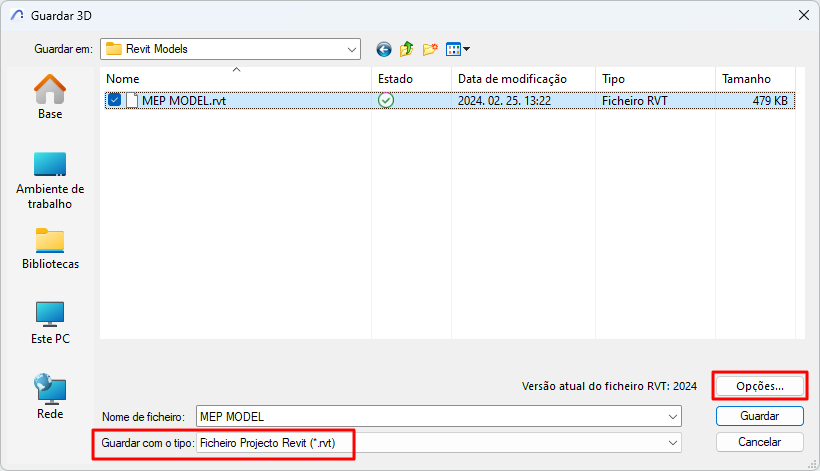Click the Ficheiro RVT type cell
This screenshot has height=471, width=820.
tap(634, 100)
